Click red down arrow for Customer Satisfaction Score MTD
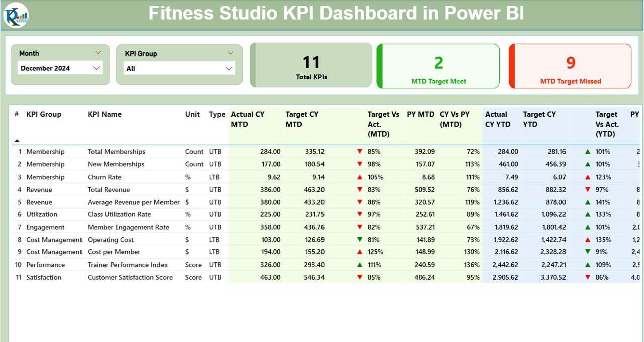The width and height of the screenshot is (644, 342). pyautogui.click(x=360, y=277)
